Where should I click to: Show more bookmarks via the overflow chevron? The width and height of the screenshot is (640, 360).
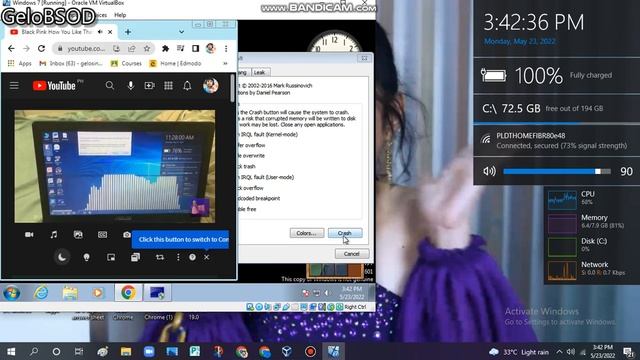225,64
